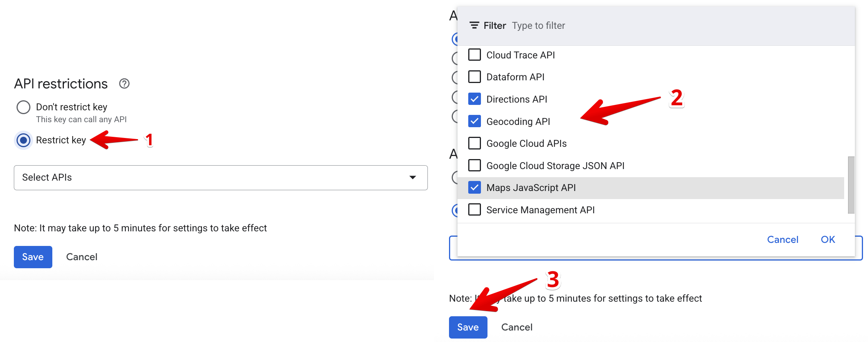Focus the Type to filter field

point(538,26)
